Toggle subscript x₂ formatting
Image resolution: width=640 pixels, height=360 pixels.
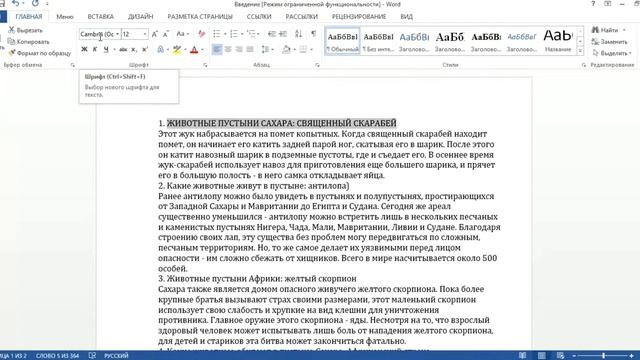pos(133,49)
